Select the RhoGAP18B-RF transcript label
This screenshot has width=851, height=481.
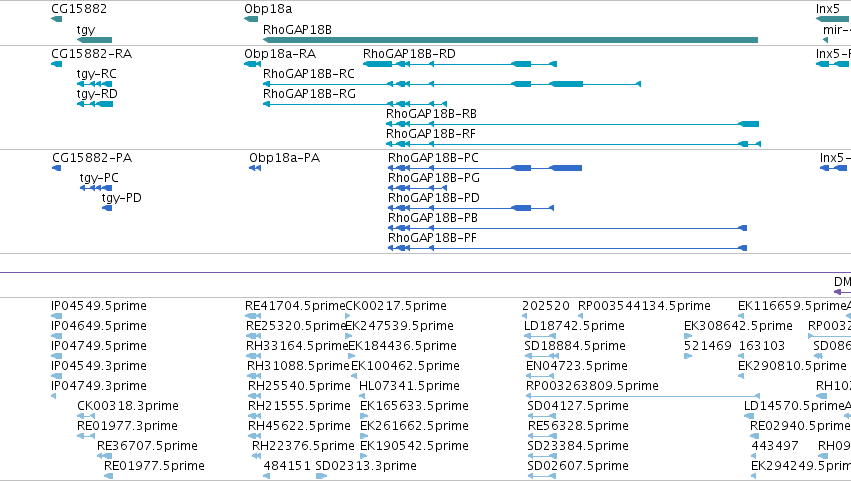(431, 134)
